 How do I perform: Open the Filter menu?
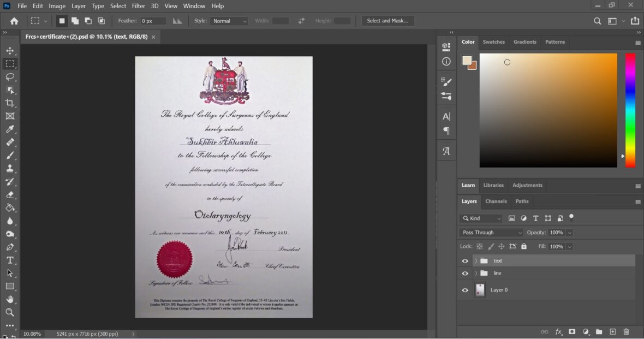[138, 6]
